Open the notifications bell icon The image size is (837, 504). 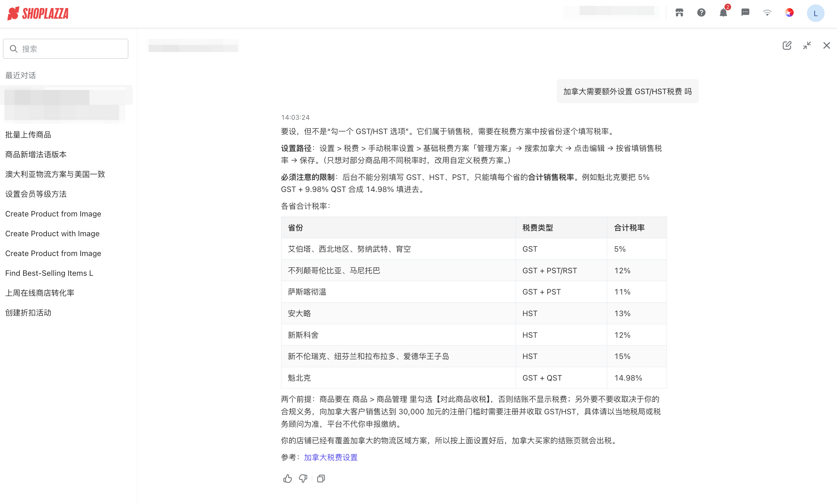[x=723, y=13]
